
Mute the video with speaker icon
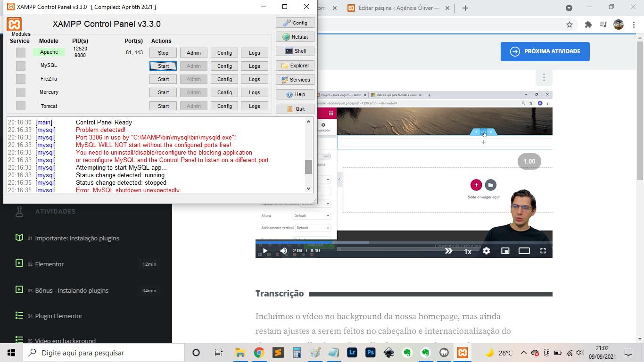click(x=284, y=251)
